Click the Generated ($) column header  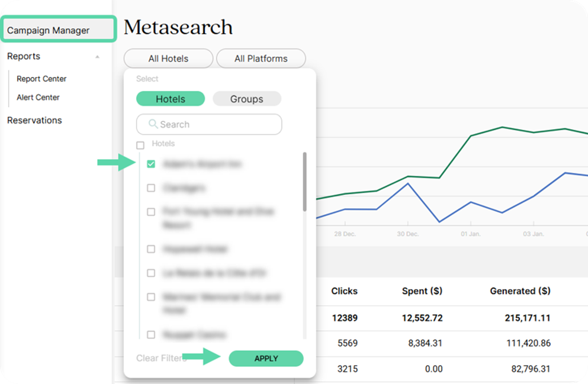[520, 291]
